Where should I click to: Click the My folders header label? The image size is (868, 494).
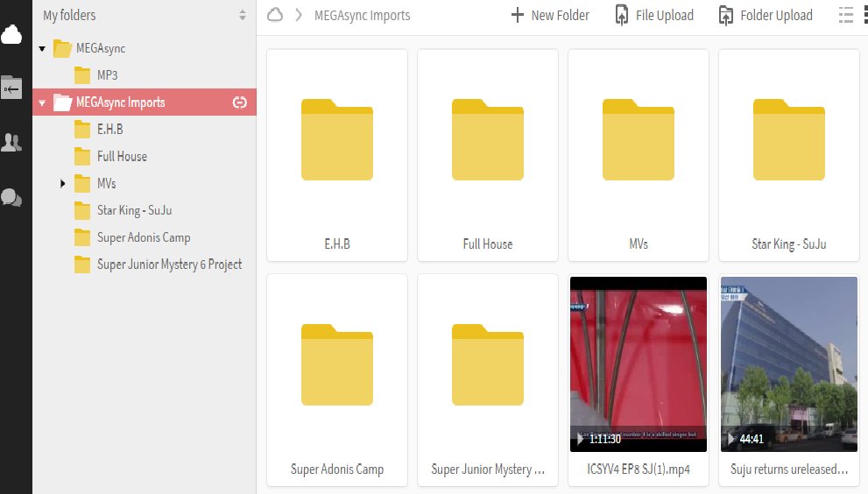pyautogui.click(x=69, y=16)
